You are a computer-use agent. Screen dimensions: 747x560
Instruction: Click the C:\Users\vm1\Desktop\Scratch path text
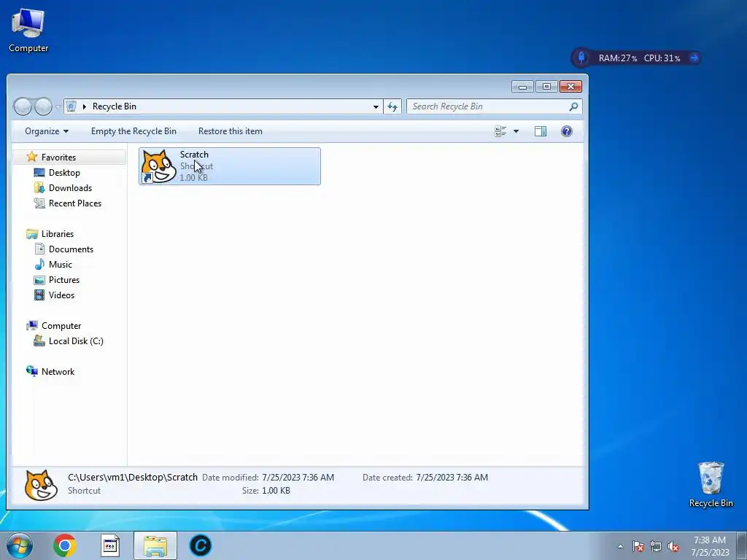click(133, 477)
